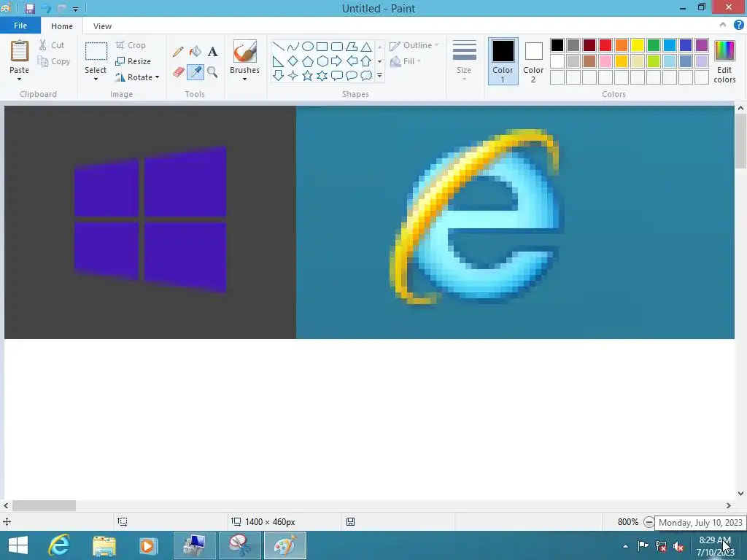The width and height of the screenshot is (747, 560).
Task: Choose the Four-point star shape
Action: click(x=293, y=75)
